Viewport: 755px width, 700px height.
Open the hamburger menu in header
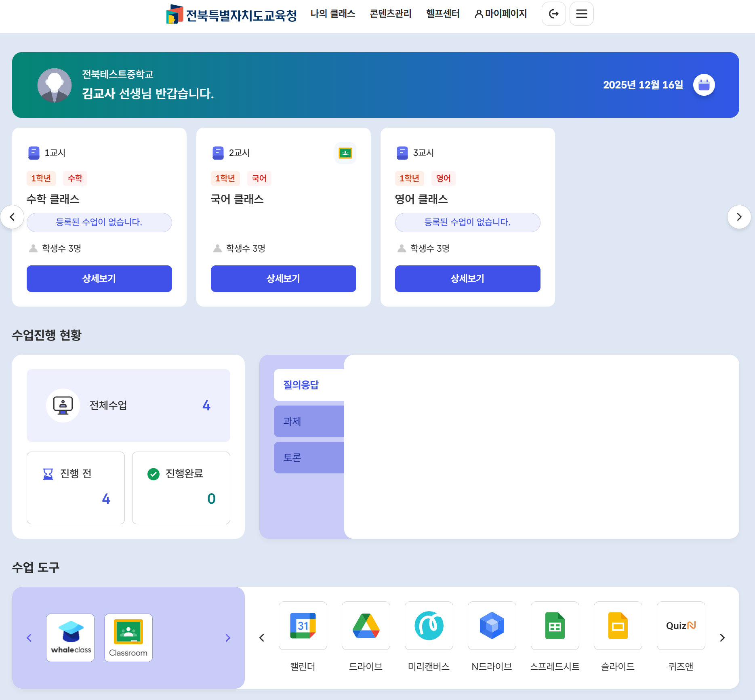click(x=581, y=14)
